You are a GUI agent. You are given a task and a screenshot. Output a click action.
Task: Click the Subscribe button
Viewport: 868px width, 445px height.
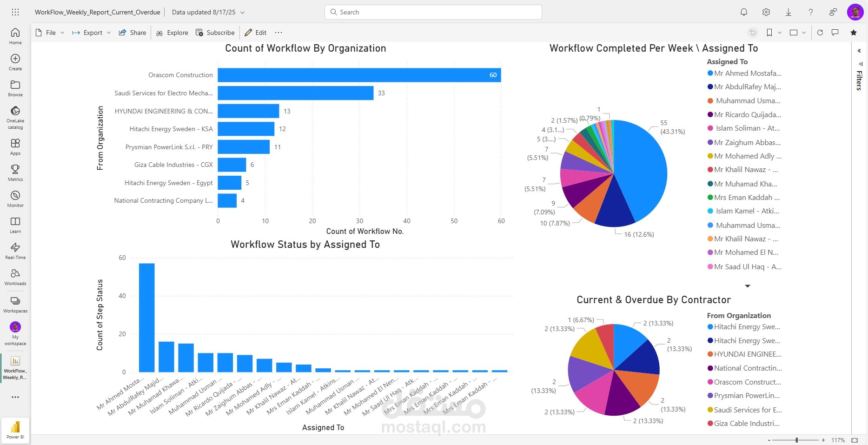click(x=215, y=33)
